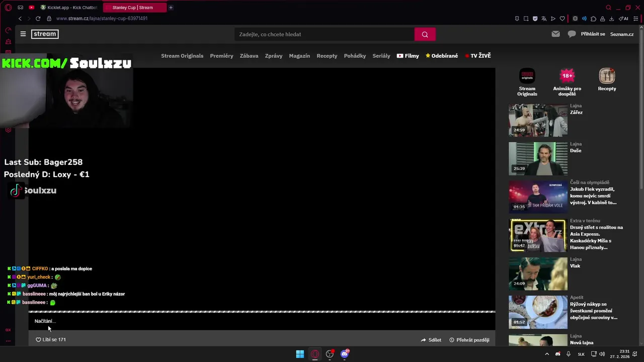Open the Opera GX main menu logo
644x362 pixels.
(x=8, y=8)
